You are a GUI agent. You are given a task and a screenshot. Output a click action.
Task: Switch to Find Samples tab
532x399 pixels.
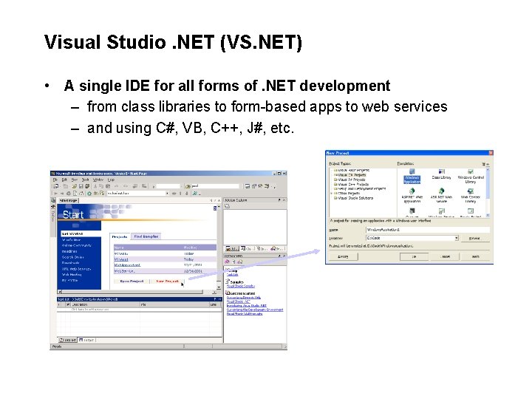(146, 236)
